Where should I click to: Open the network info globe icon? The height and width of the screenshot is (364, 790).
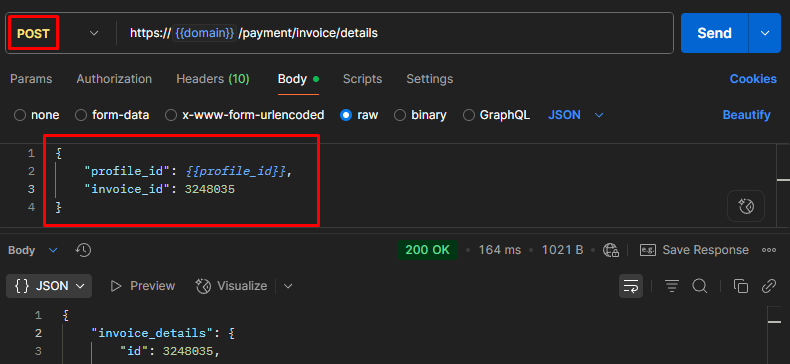pos(611,250)
